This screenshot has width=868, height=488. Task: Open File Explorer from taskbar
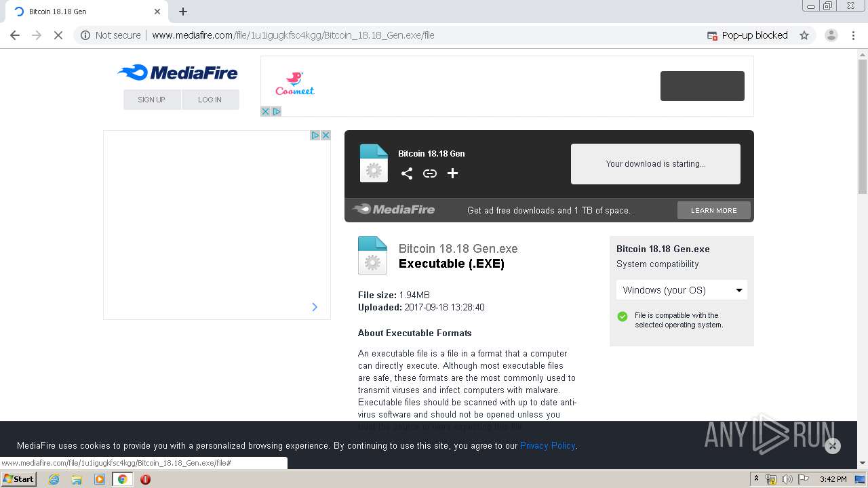[77, 479]
